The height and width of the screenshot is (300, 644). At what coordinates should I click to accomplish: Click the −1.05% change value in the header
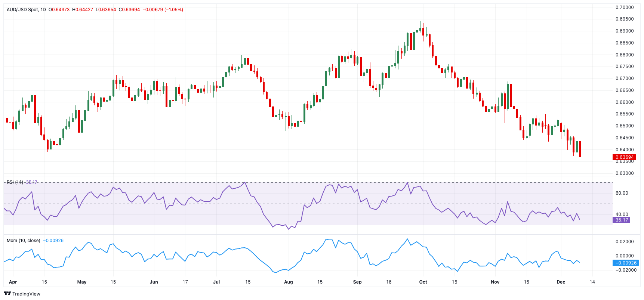[x=174, y=10]
